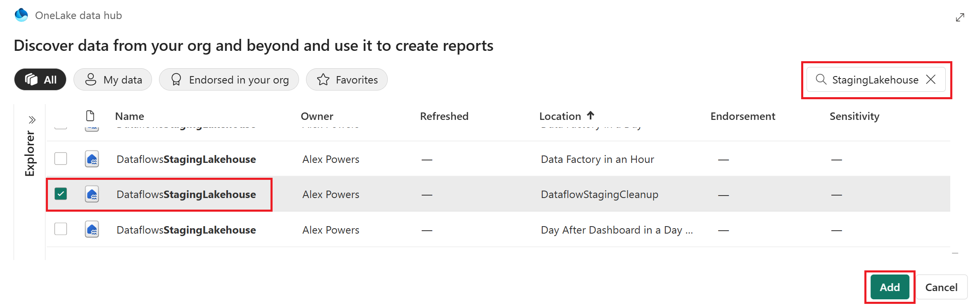
Task: Click lakehouse icon in the DataflowStagingCleanup row
Action: (x=92, y=194)
